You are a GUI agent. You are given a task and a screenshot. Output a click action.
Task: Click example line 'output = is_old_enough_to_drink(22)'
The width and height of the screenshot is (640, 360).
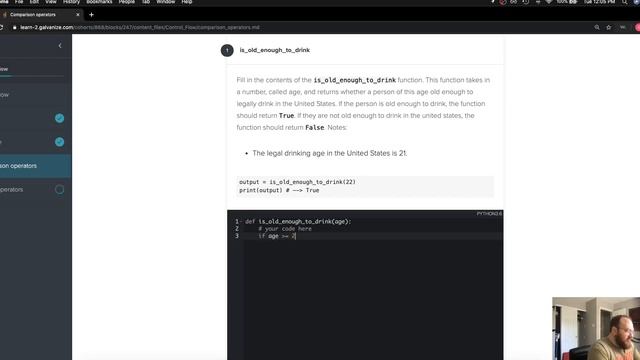tap(297, 182)
